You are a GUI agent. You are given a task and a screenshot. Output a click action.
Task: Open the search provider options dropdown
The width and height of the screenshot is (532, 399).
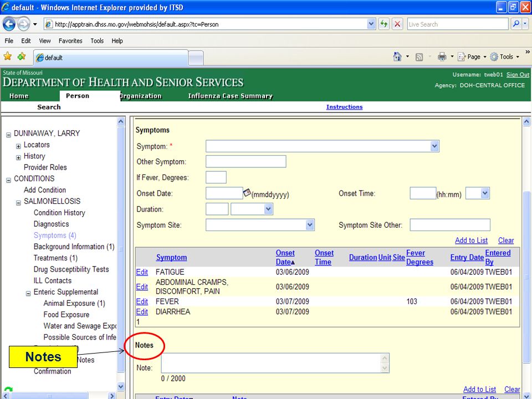pos(525,24)
